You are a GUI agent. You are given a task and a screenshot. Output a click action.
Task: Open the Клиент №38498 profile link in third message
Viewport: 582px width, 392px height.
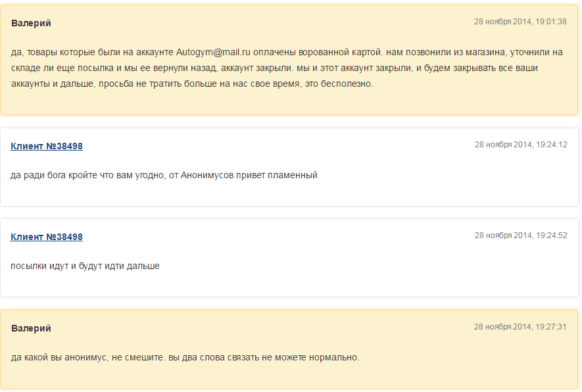(46, 237)
